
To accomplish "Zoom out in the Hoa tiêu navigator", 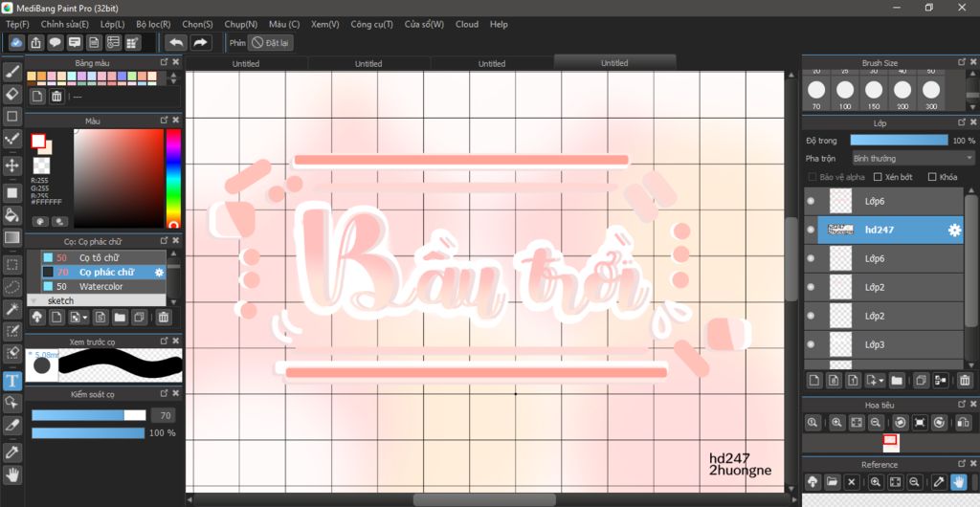I will (877, 423).
